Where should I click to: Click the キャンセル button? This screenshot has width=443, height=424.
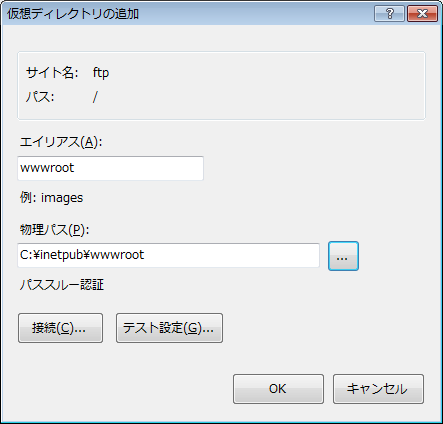378,389
